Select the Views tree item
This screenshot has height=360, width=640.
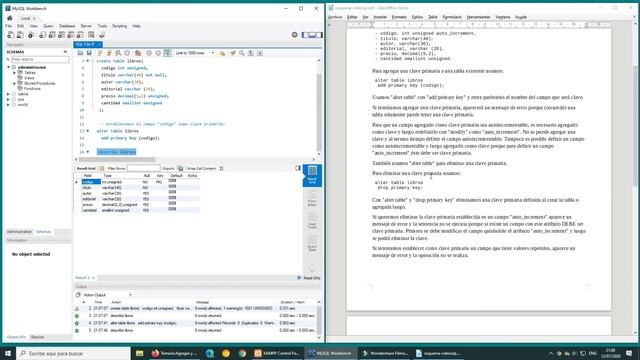click(x=29, y=78)
